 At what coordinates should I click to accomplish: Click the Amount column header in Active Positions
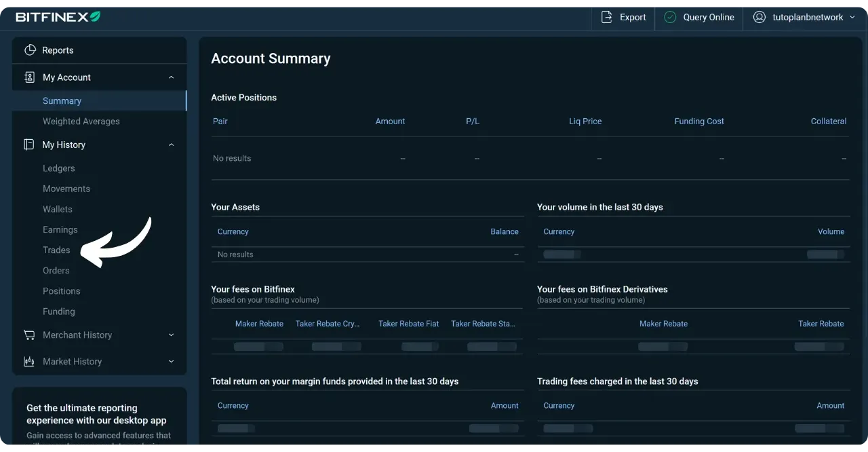coord(390,121)
